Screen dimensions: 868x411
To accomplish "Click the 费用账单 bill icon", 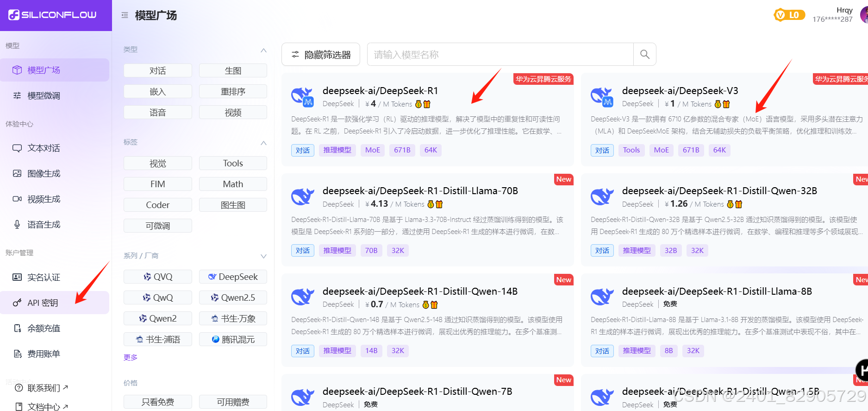I will tap(18, 354).
